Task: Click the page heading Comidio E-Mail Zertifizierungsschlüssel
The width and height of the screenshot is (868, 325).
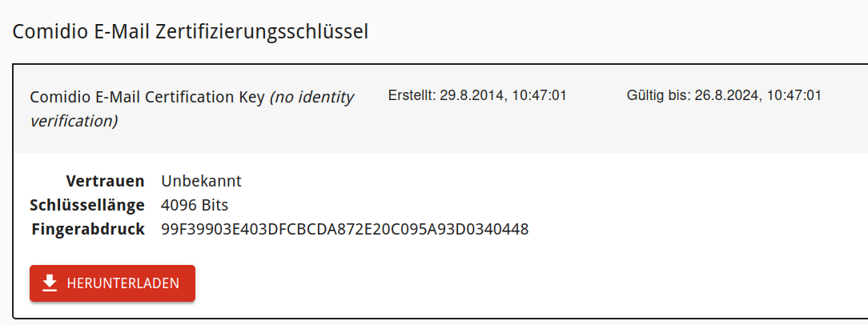Action: click(x=189, y=32)
